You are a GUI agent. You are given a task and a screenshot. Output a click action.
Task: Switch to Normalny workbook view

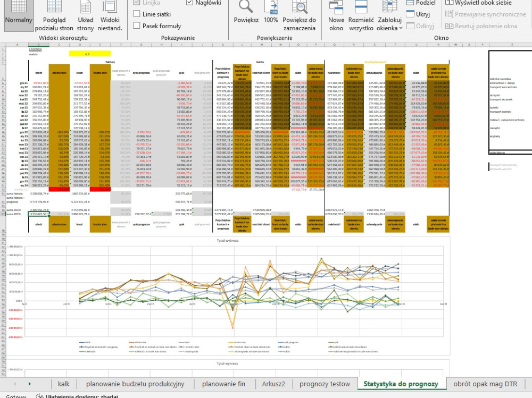tap(19, 16)
